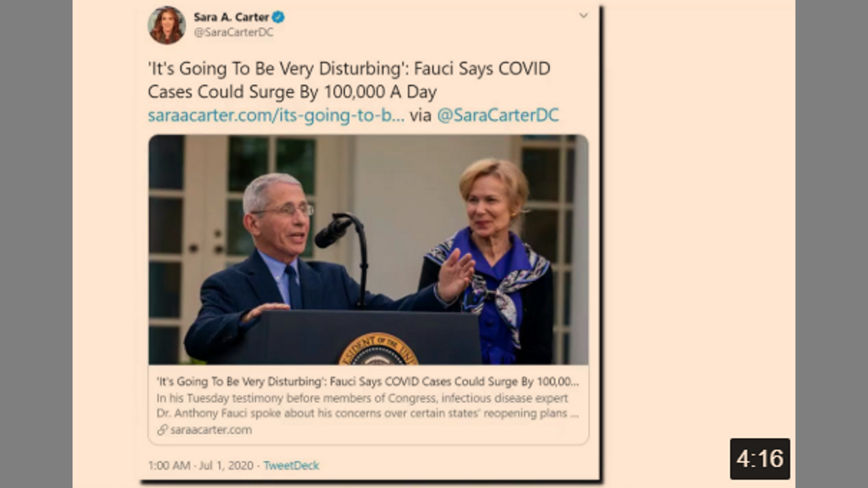Viewport: 868px width, 488px height.
Task: Open the saraacarter.com/its-going-to-b... link
Action: pos(276,115)
